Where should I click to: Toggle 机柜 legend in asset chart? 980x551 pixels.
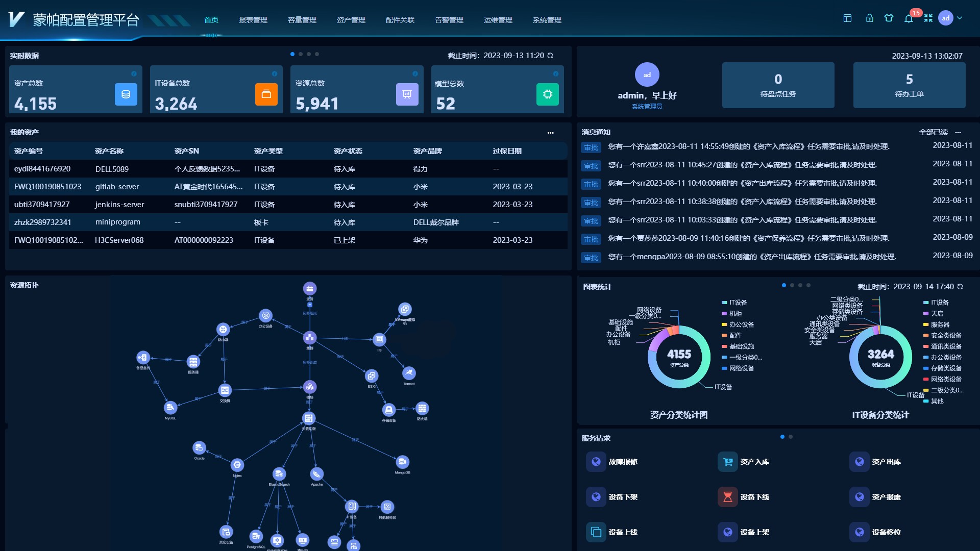point(735,314)
